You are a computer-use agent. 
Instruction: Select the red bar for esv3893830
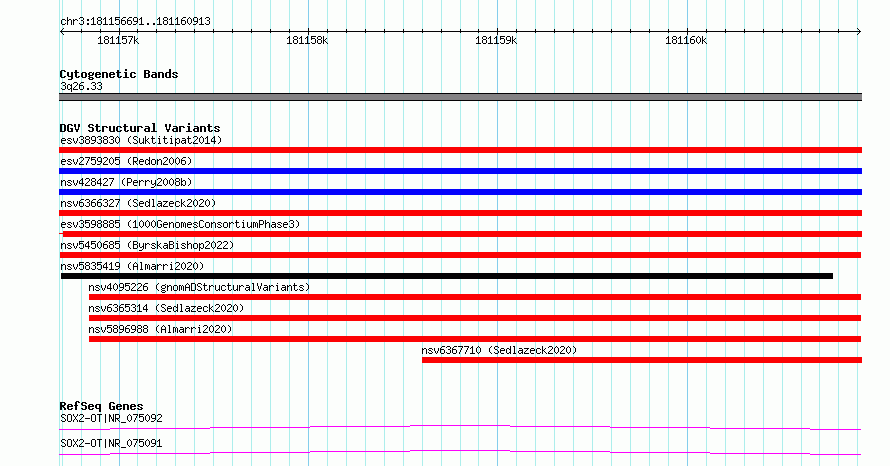click(460, 150)
